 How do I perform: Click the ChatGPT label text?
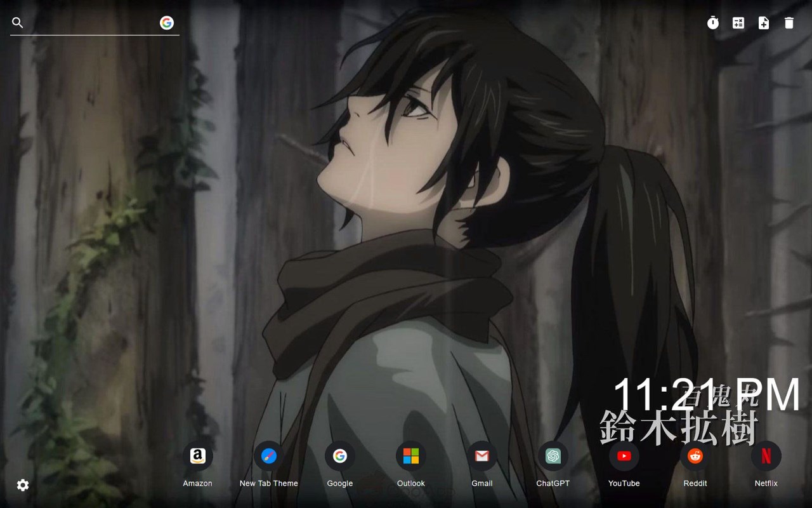pos(553,483)
